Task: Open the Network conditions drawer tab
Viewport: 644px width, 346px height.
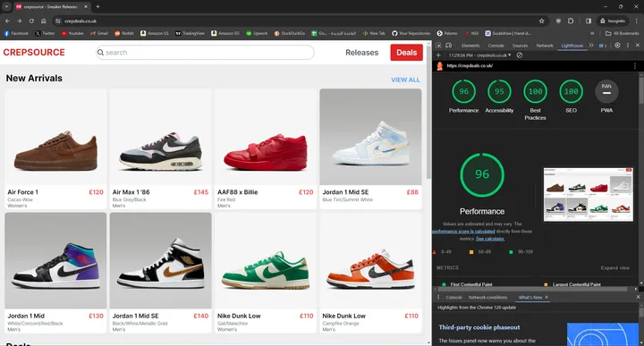Action: tap(488, 297)
